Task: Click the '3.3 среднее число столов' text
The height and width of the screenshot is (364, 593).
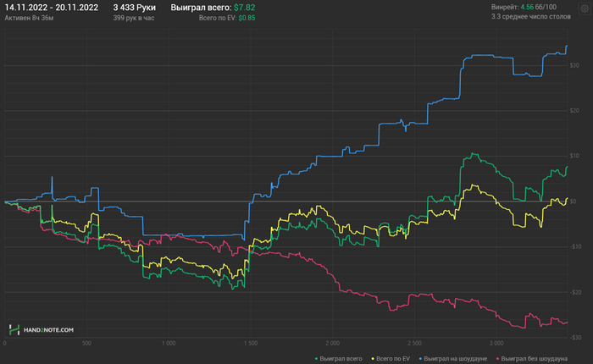Action: pyautogui.click(x=531, y=17)
